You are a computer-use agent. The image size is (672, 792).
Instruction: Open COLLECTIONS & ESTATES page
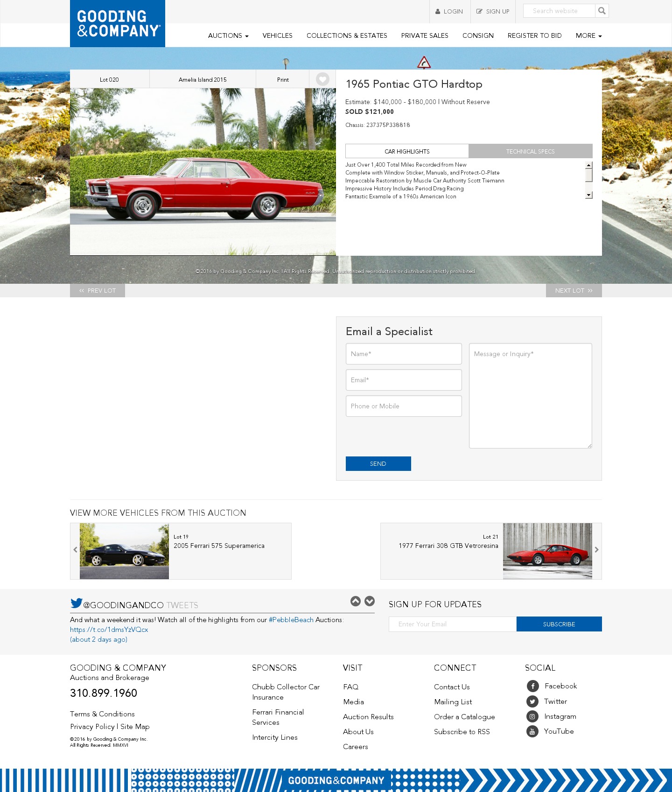tap(347, 35)
